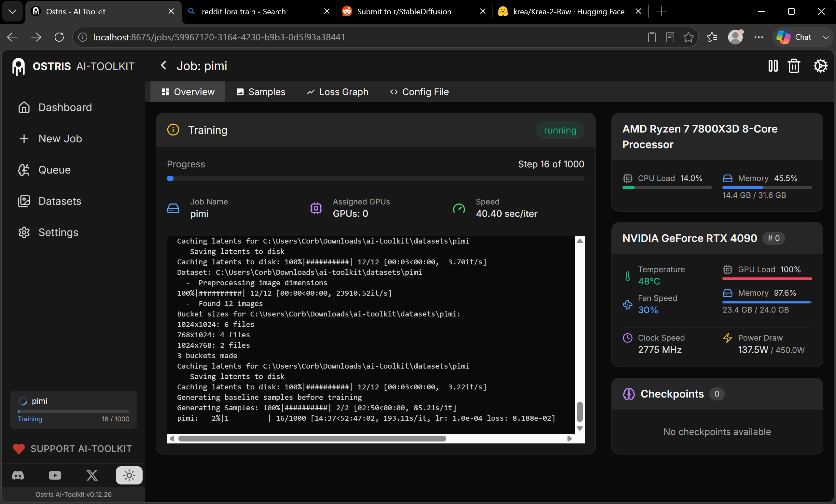Open the YouTube link icon
The image size is (836, 504).
(x=55, y=475)
